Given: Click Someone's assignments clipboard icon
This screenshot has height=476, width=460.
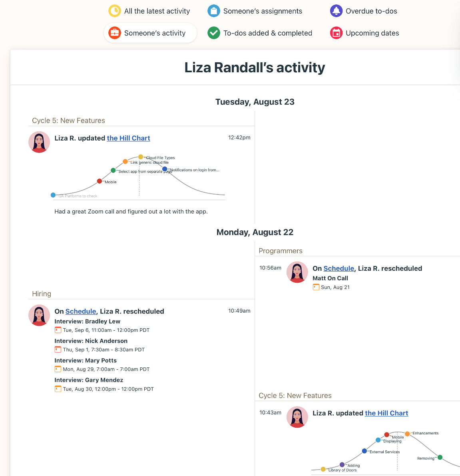Looking at the screenshot, I should coord(213,11).
